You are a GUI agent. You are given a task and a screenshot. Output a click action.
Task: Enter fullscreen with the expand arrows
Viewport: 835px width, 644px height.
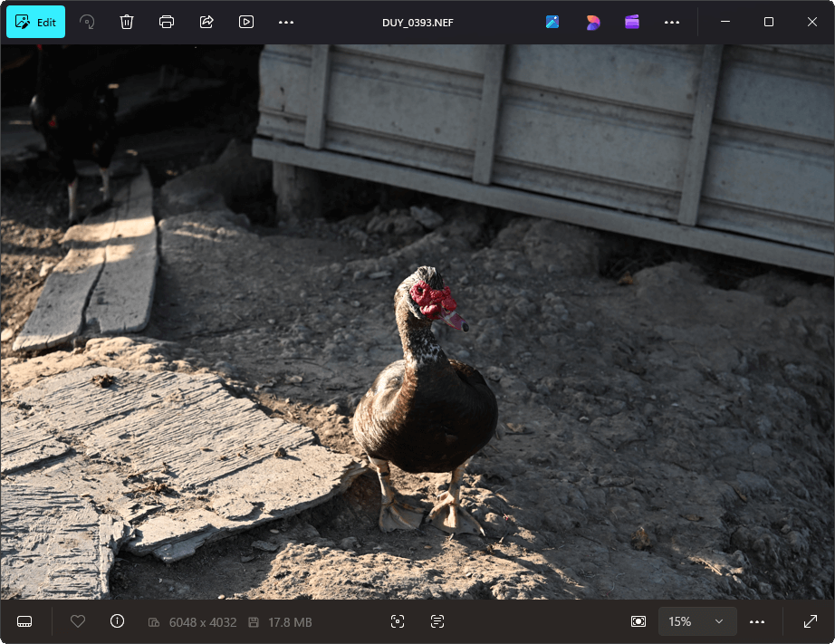point(811,621)
